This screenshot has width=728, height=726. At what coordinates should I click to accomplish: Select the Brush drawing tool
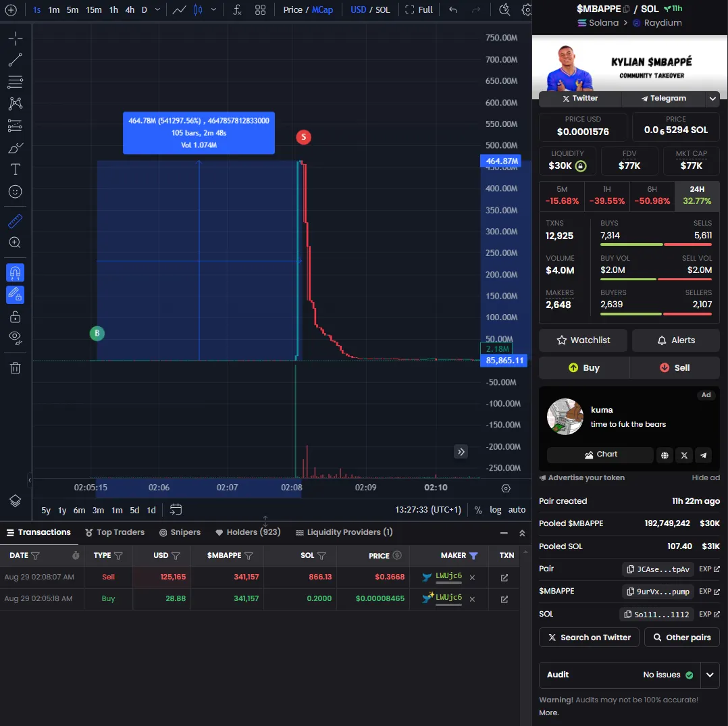point(15,147)
